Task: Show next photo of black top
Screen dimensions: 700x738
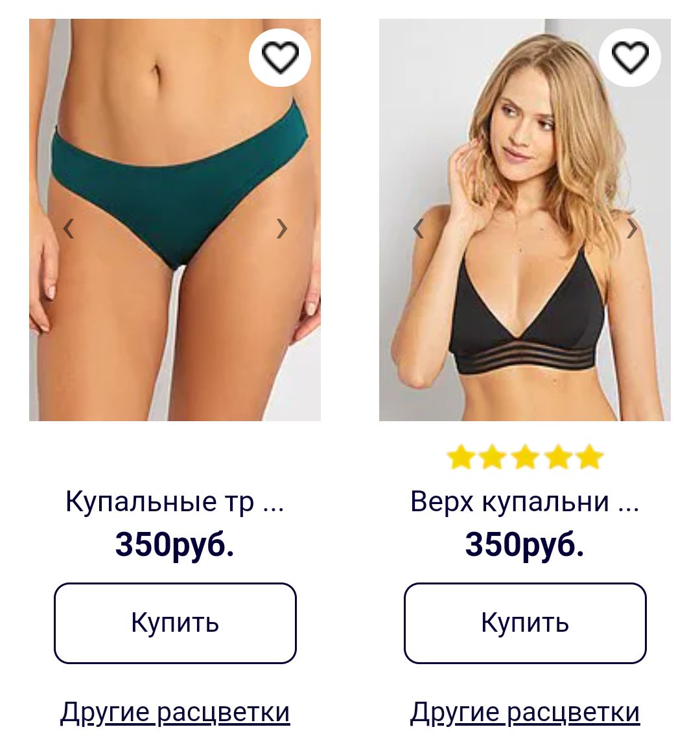Action: [x=632, y=229]
